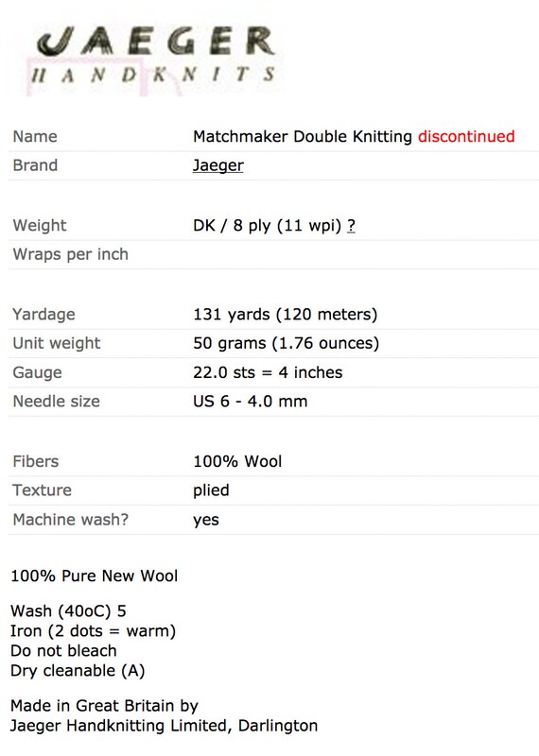Image resolution: width=539 pixels, height=756 pixels.
Task: Open the Jaeger brand link
Action: coord(218,165)
